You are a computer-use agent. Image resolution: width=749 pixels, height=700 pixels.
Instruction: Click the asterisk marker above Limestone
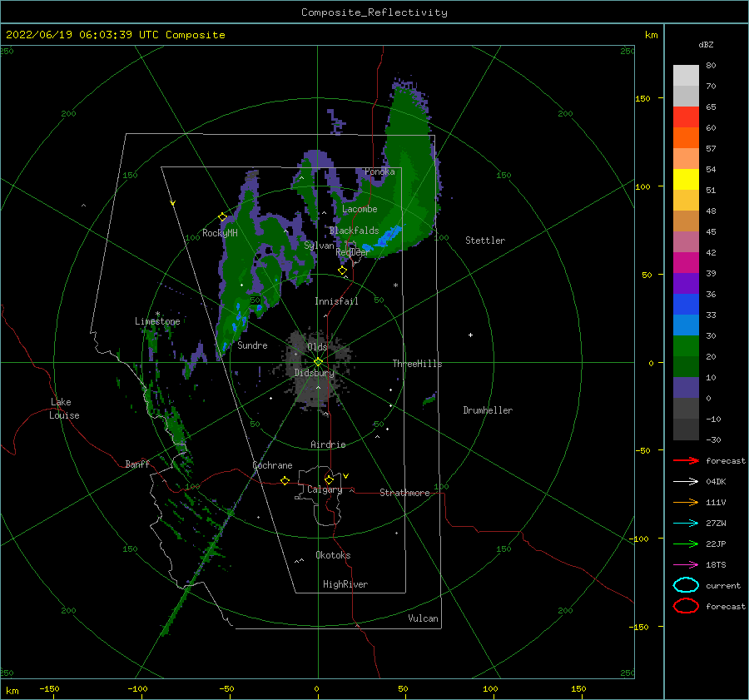[157, 314]
